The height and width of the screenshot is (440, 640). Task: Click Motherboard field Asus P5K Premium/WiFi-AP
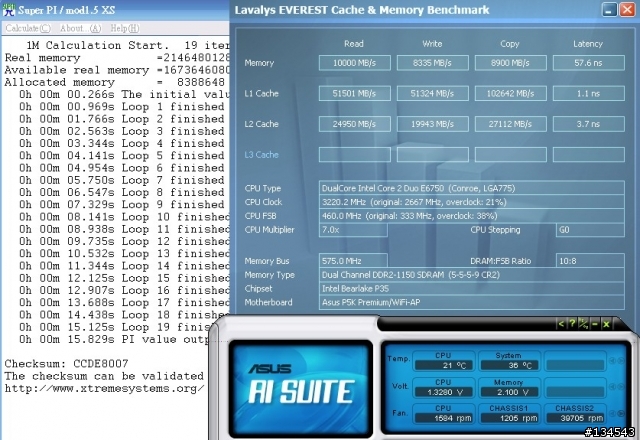point(471,302)
